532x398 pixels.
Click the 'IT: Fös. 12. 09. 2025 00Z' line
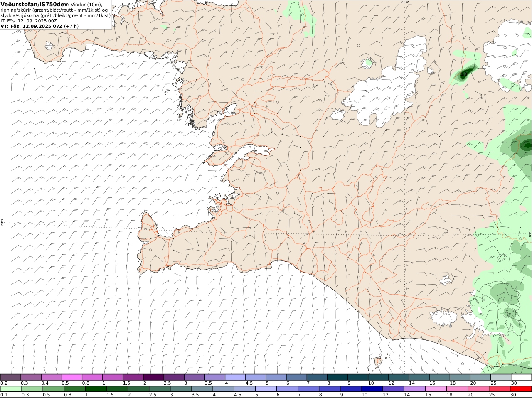coord(29,20)
